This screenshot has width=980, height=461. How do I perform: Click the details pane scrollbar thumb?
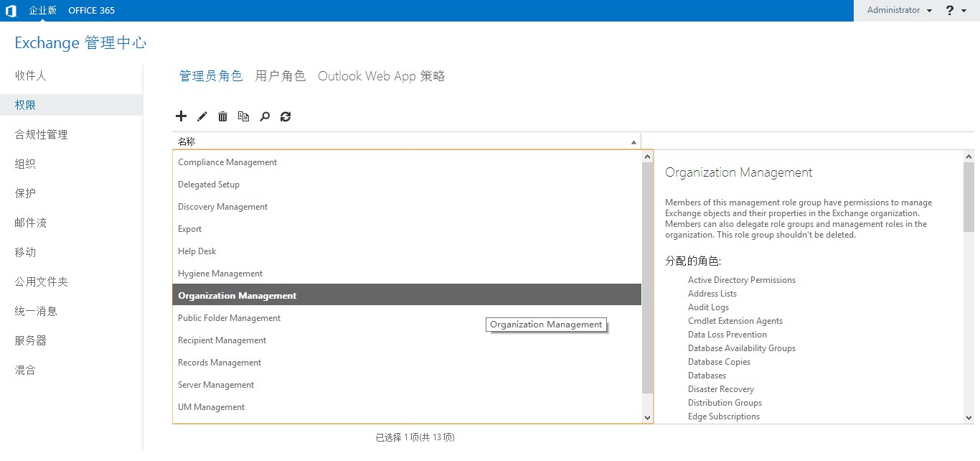pos(969,197)
